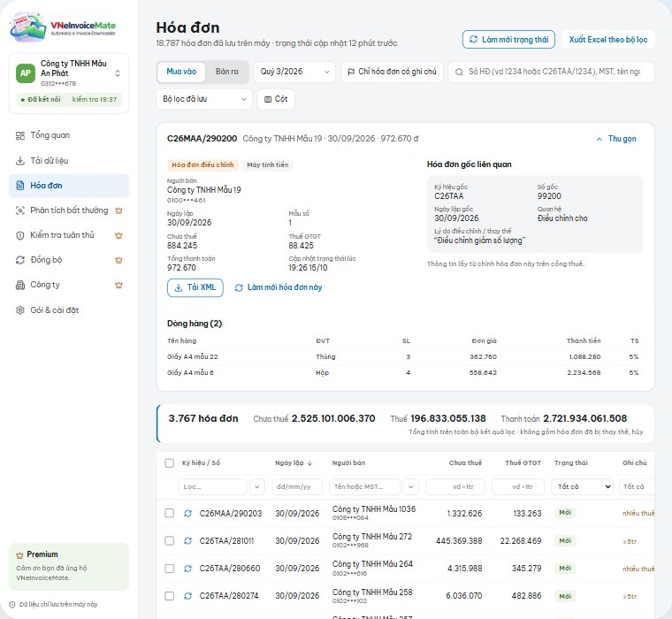The width and height of the screenshot is (672, 619).
Task: Click refresh icon for invoice C26TAA/280660
Action: [x=187, y=569]
